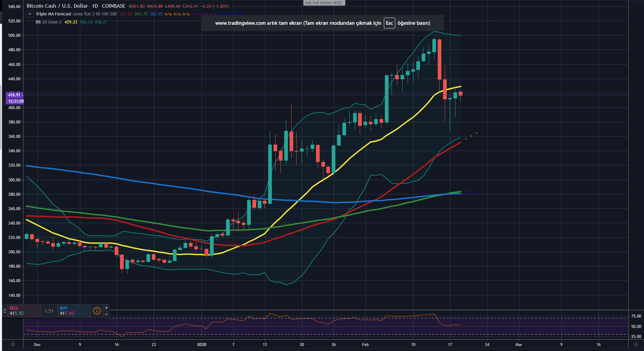Decrease order quantity with minus button
Viewport: 644px width, 351px height.
coord(106,314)
